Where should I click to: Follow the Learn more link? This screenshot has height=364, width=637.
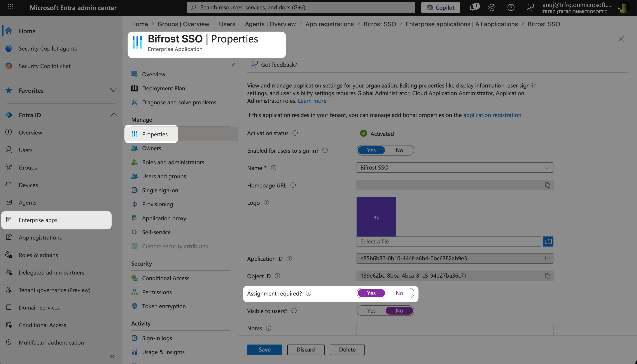[x=313, y=101]
